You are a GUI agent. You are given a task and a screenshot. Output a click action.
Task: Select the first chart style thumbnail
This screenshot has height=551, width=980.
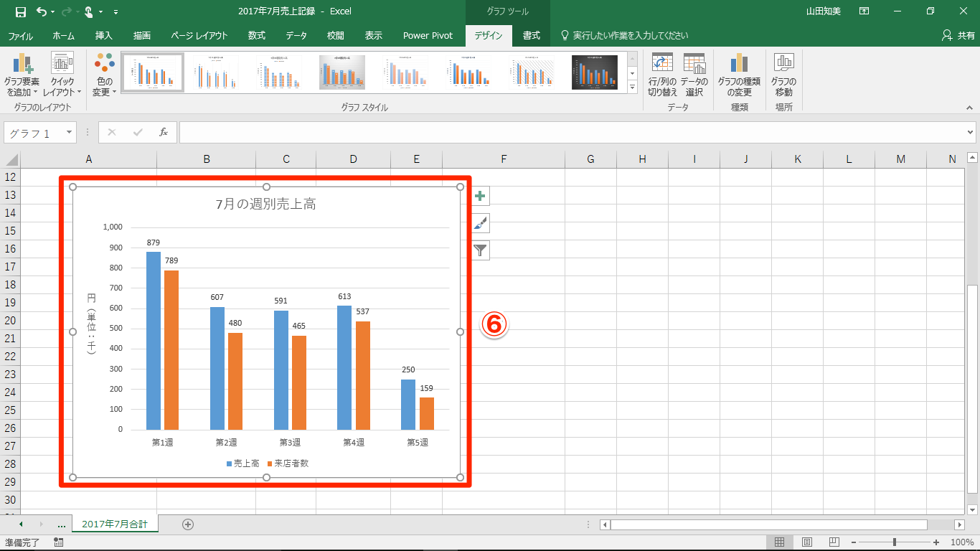(x=153, y=72)
